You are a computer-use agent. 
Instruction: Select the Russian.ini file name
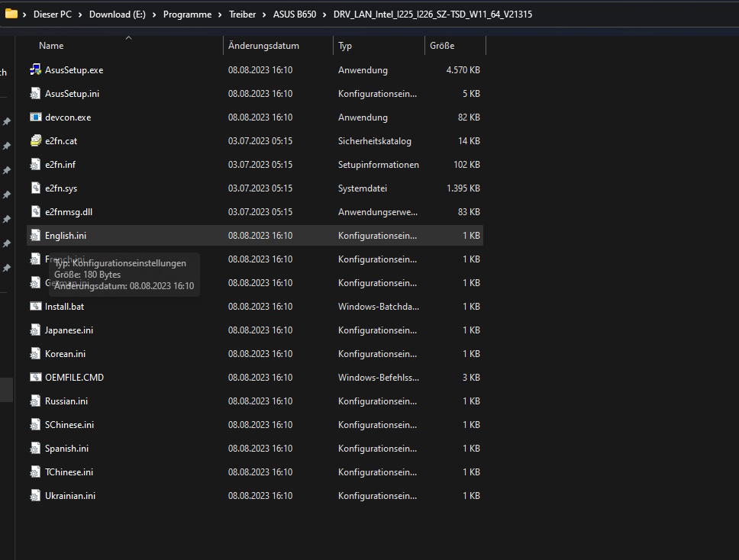coord(66,401)
